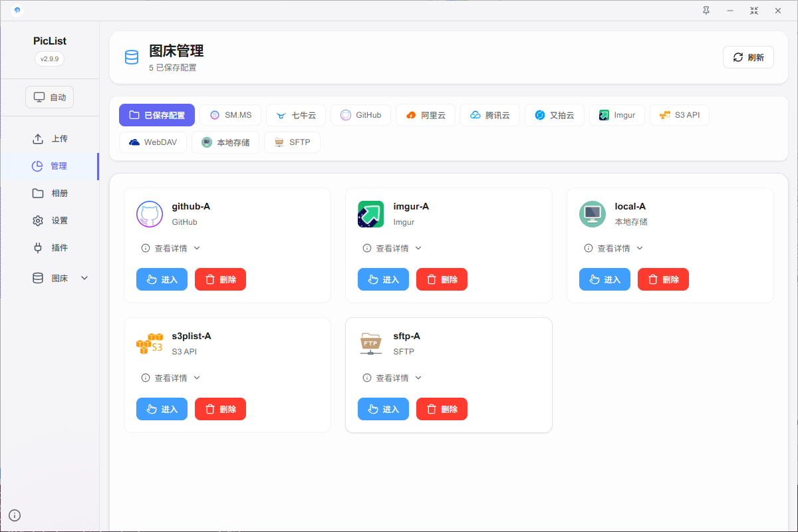The image size is (798, 532).
Task: Click 进入 on the sftp-A card
Action: [383, 409]
